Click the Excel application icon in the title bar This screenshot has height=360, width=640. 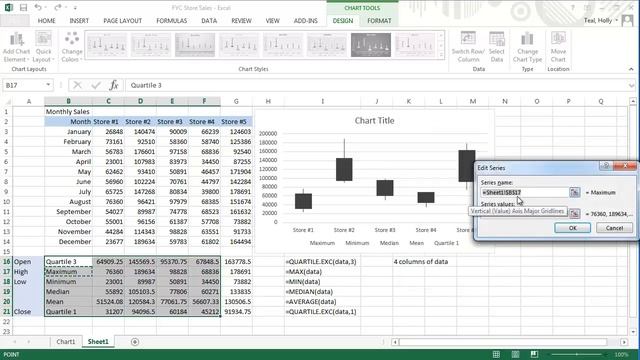pos(9,7)
